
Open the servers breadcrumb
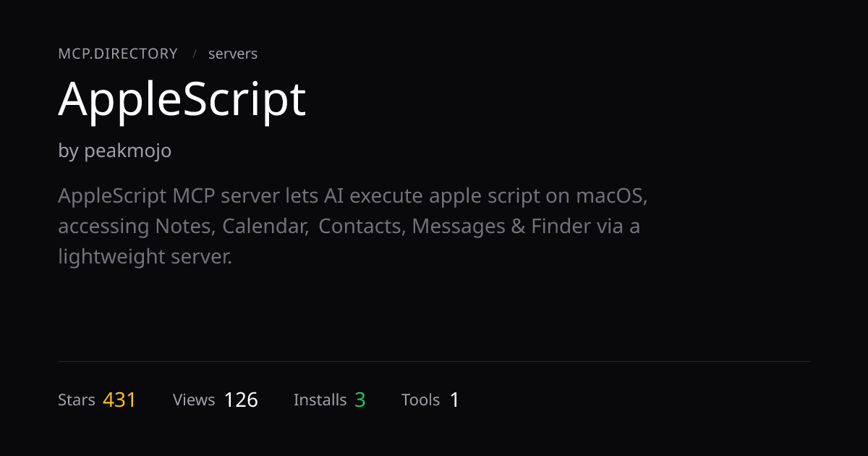[233, 54]
